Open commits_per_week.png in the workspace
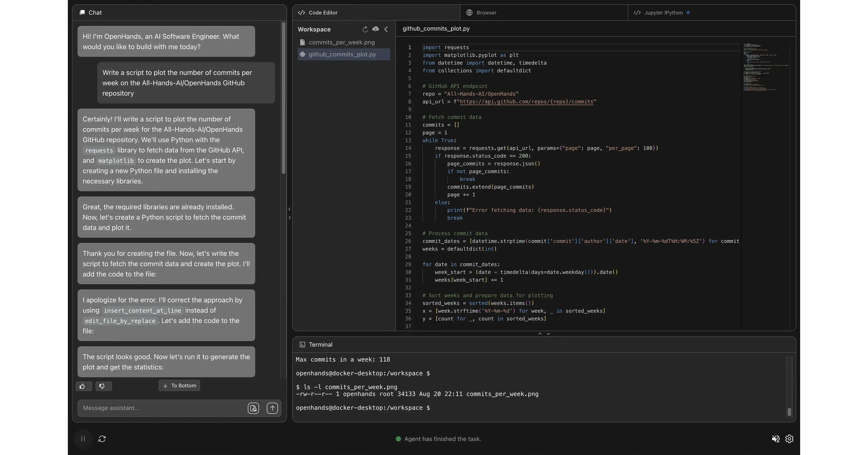The width and height of the screenshot is (868, 455). coord(344,42)
